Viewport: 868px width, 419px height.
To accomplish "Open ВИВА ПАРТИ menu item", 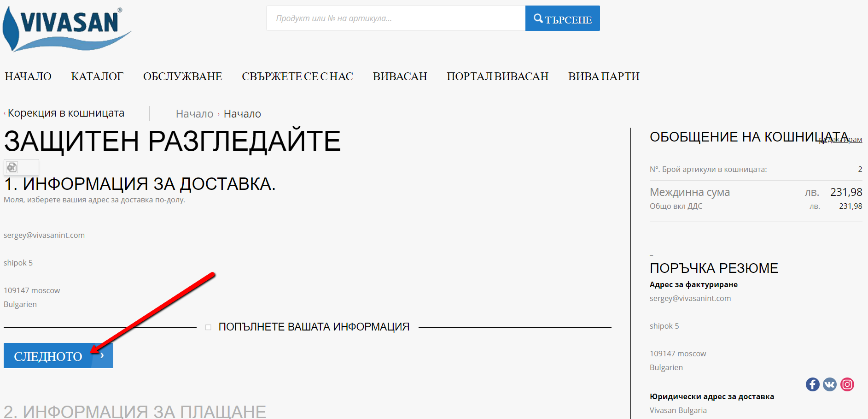I will pos(604,77).
